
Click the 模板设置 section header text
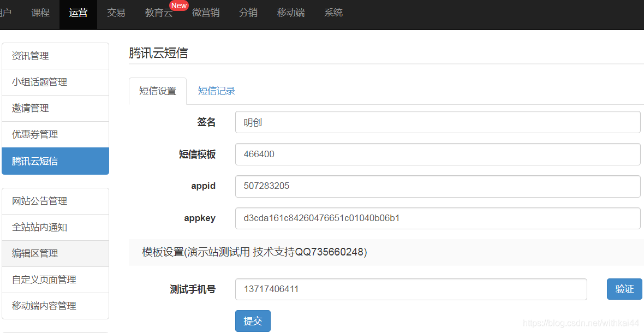pos(255,252)
